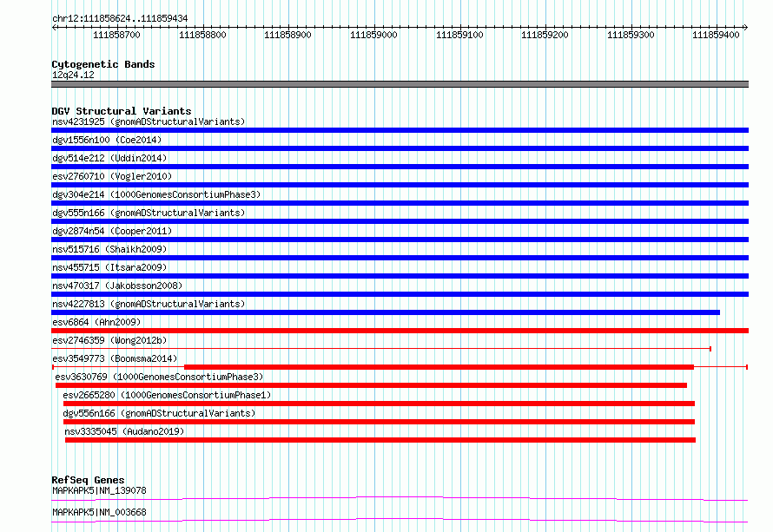Click the right arrowhead of the ruler
This screenshot has height=532, width=773.
click(746, 28)
